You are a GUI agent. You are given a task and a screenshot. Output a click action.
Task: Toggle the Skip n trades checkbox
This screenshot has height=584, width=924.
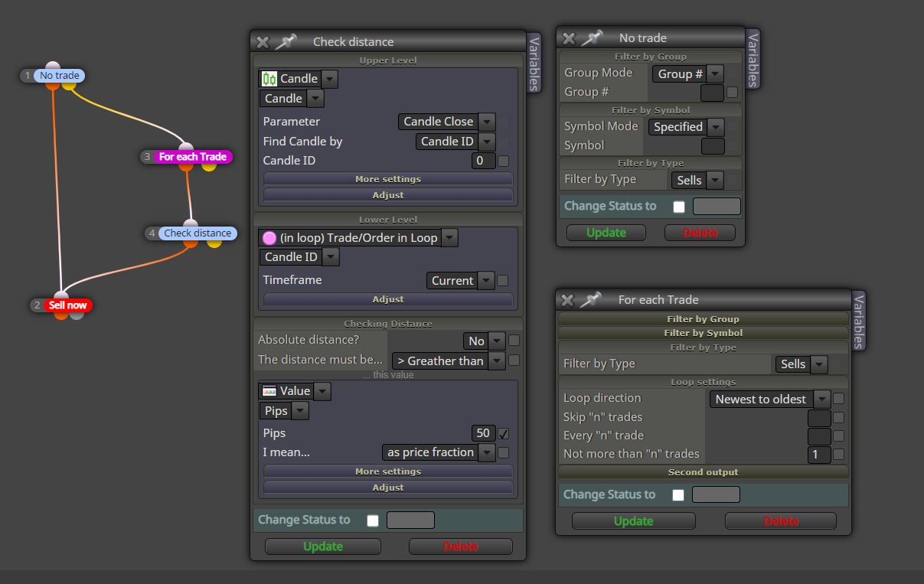click(839, 418)
